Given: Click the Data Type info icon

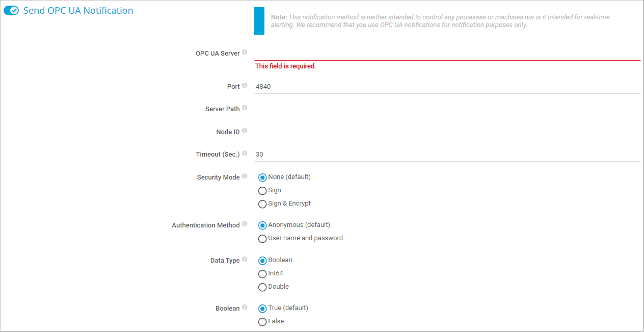Looking at the screenshot, I should click(x=245, y=260).
